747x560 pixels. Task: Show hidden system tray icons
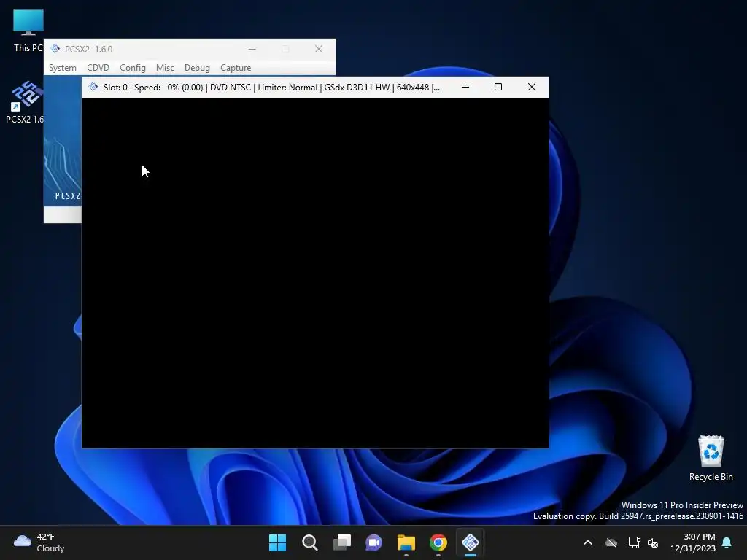click(588, 542)
